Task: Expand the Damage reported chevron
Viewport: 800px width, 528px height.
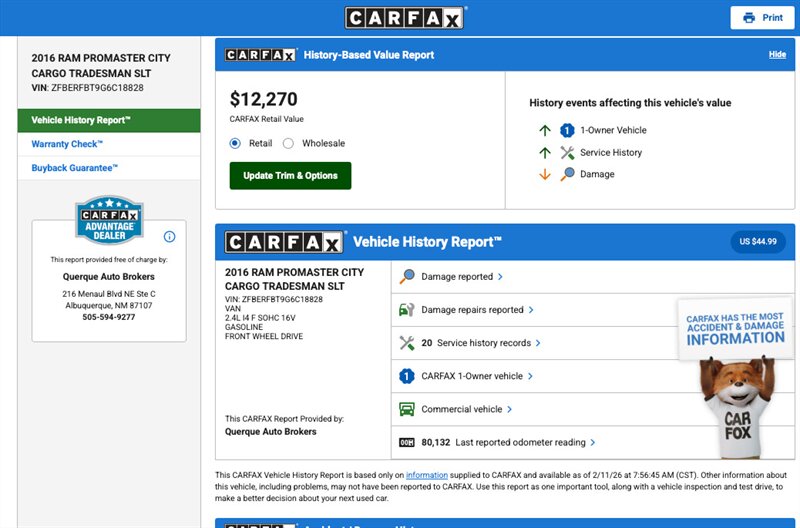Action: point(500,277)
